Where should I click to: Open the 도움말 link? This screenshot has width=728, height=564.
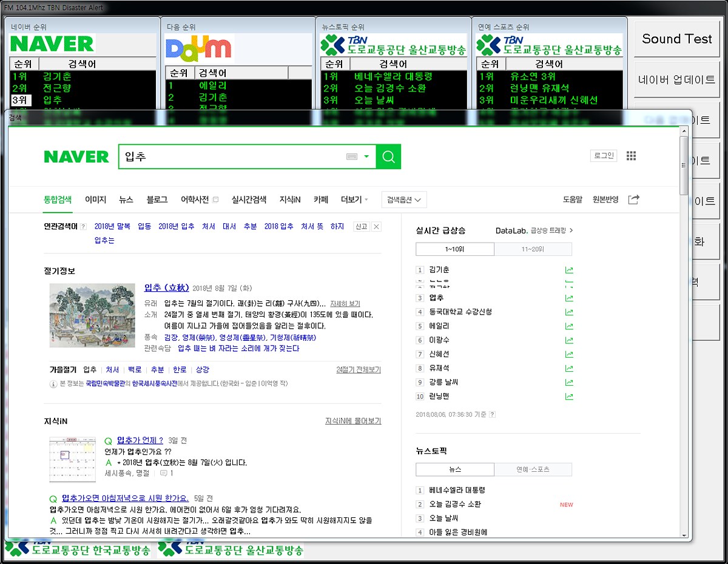572,200
